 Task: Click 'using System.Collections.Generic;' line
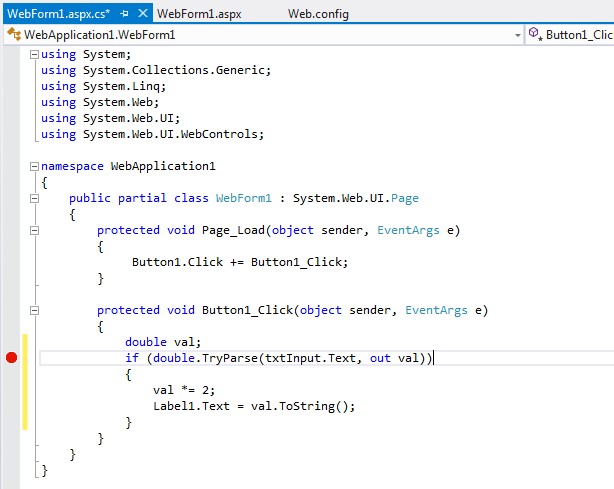pyautogui.click(x=156, y=70)
